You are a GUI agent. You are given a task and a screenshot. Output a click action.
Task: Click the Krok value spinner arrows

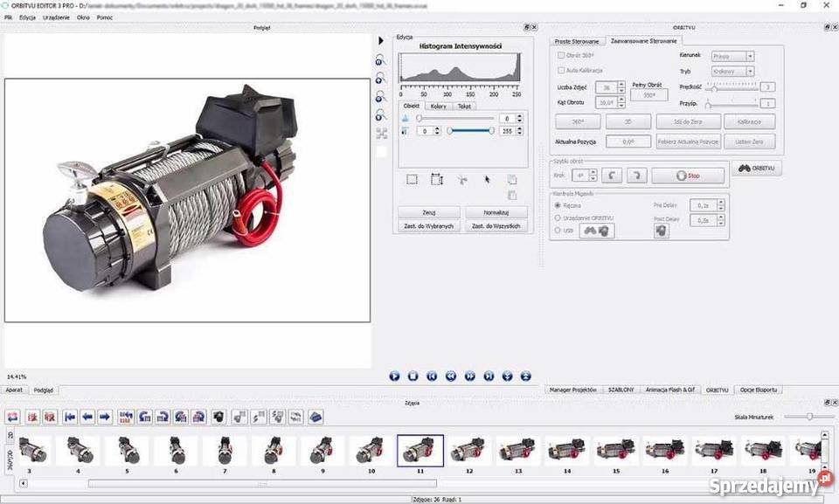click(593, 176)
